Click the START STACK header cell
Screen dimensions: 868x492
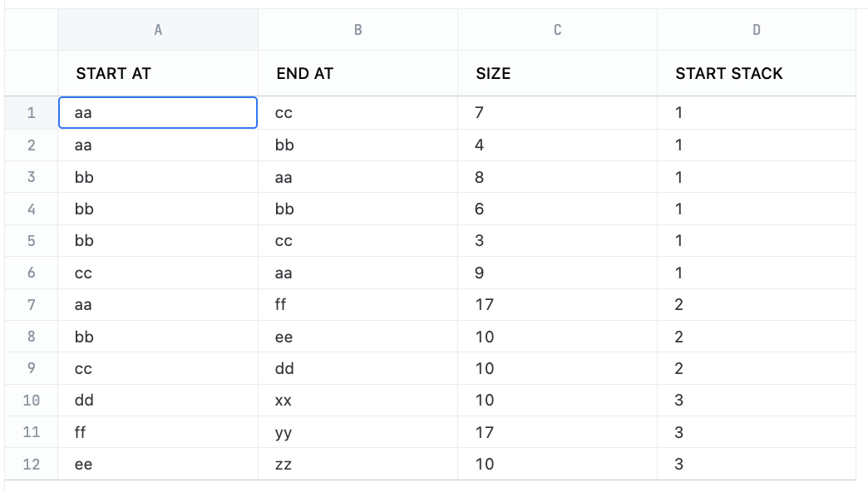tap(756, 73)
